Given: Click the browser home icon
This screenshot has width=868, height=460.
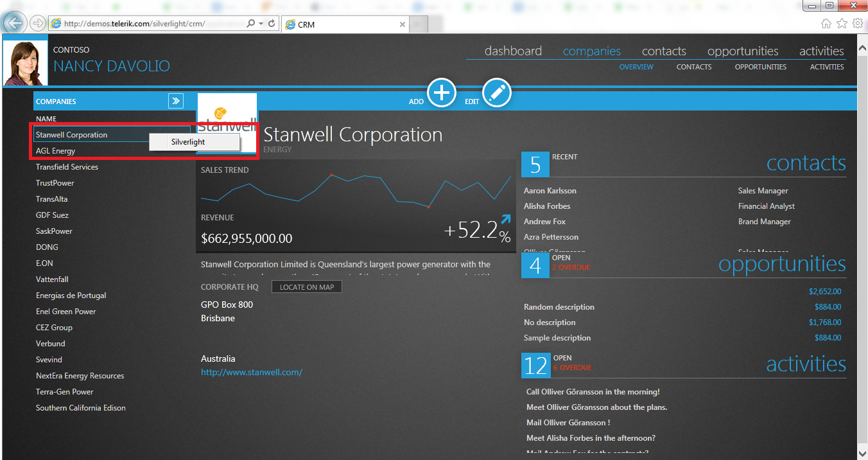Looking at the screenshot, I should tap(826, 24).
